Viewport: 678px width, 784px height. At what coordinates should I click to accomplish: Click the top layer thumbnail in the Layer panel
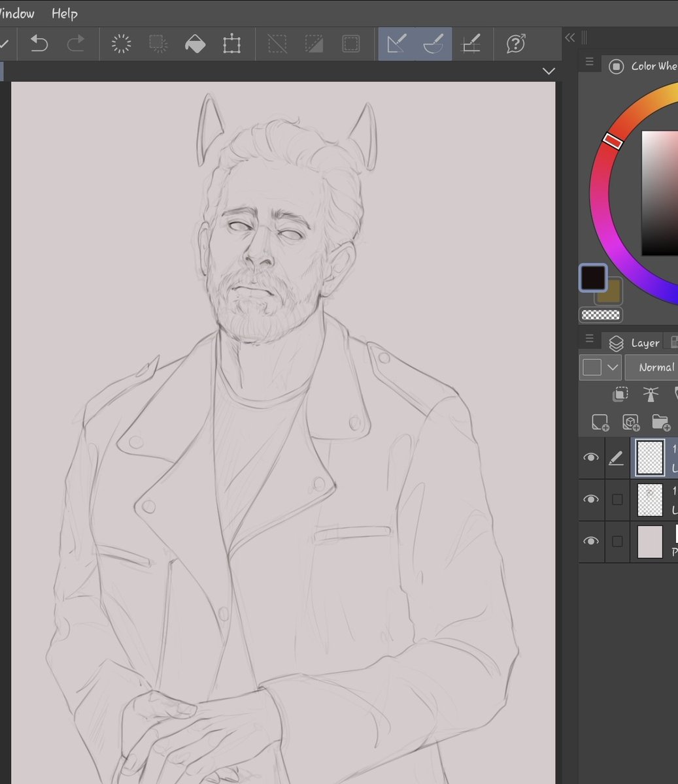coord(650,457)
